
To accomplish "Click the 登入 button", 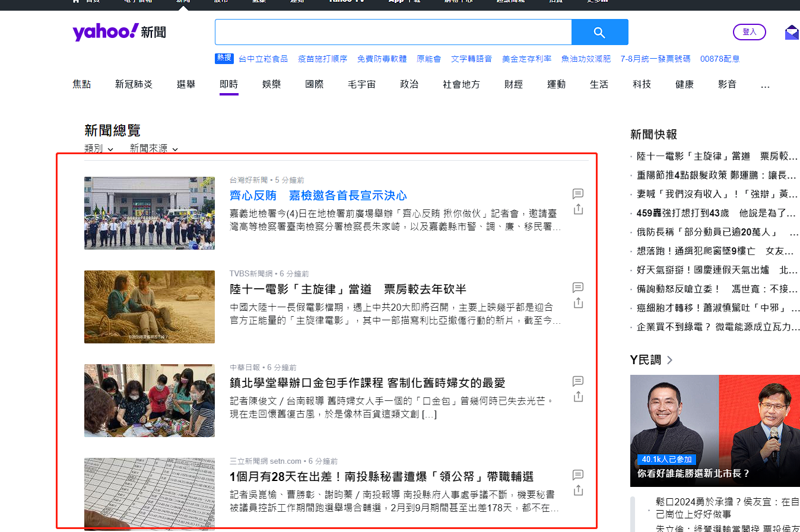I will (x=750, y=32).
